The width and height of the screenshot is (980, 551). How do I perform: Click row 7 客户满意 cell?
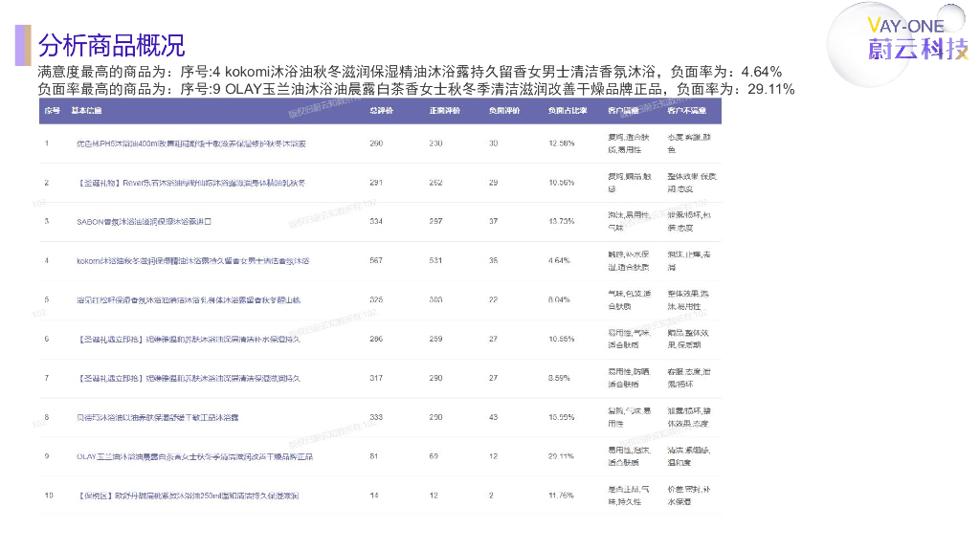tap(630, 379)
